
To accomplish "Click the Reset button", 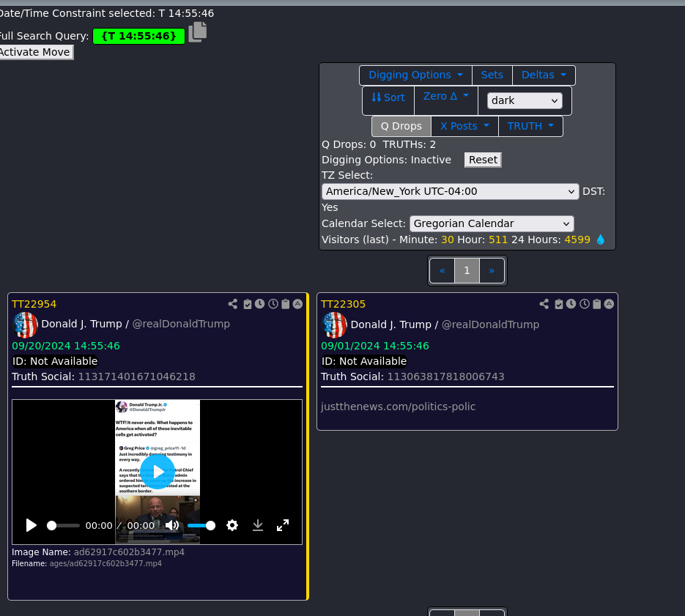I will (x=483, y=160).
